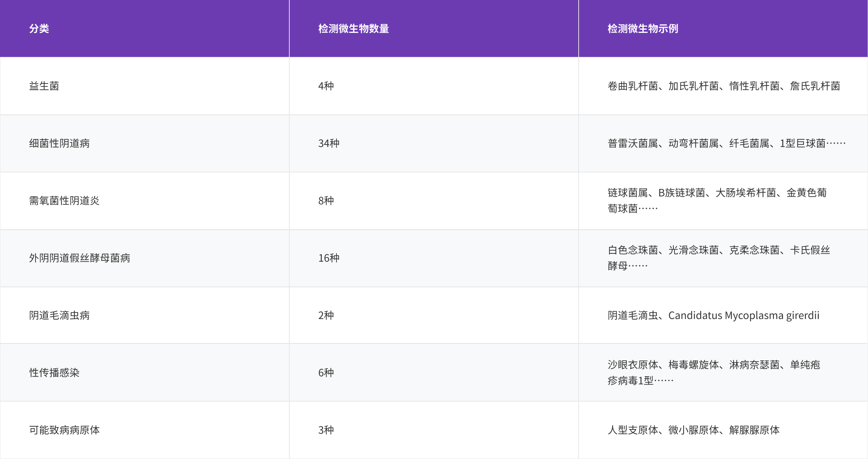Screen dimensions: 868x459
Task: Select the 可能致病病原体 category cell
Action: coord(64,430)
